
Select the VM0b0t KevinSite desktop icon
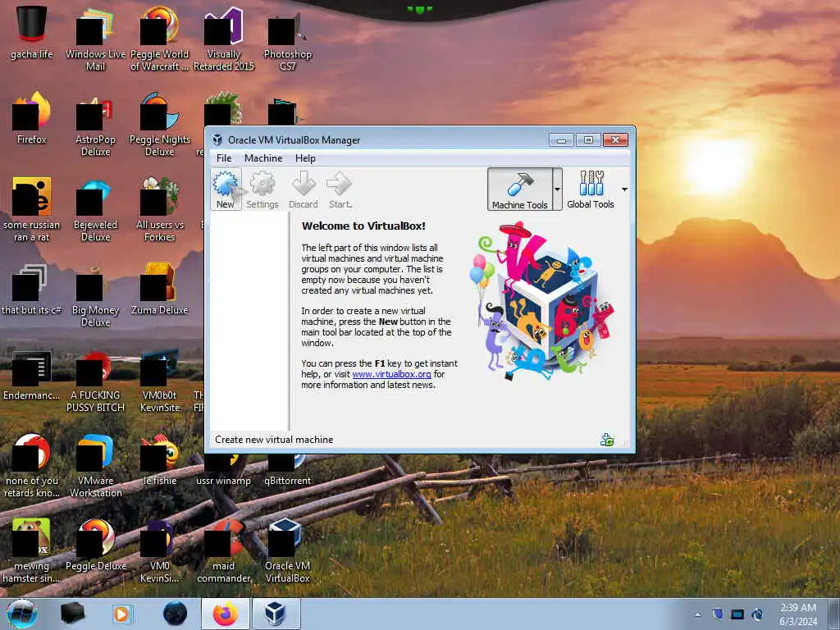(x=160, y=381)
